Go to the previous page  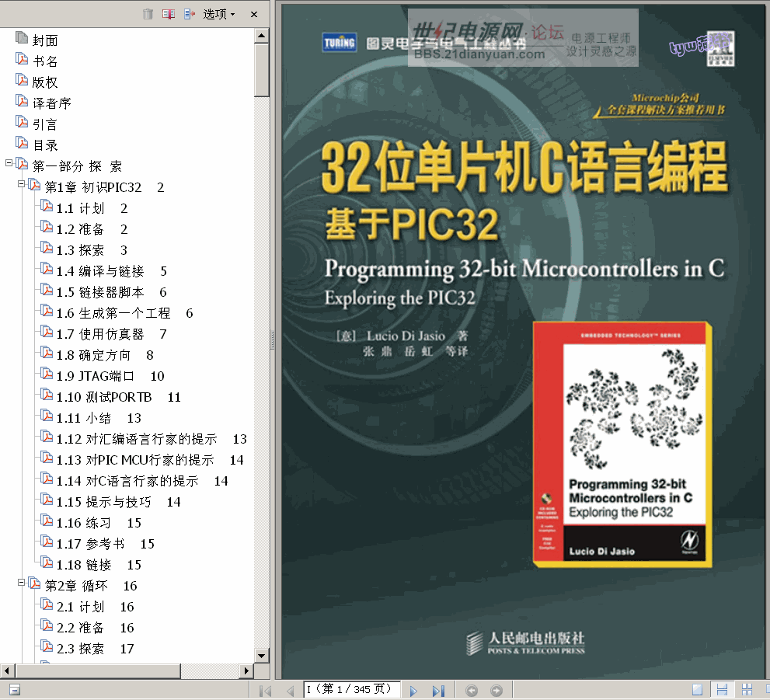291,691
